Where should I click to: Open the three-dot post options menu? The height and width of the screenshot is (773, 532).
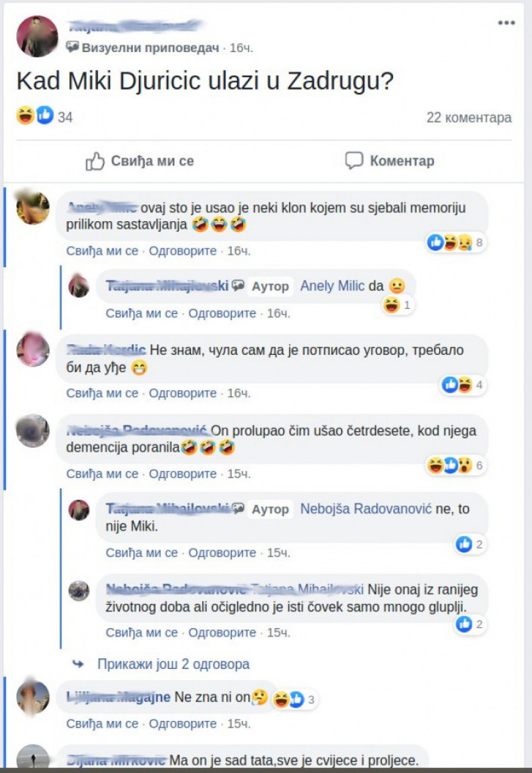506,23
